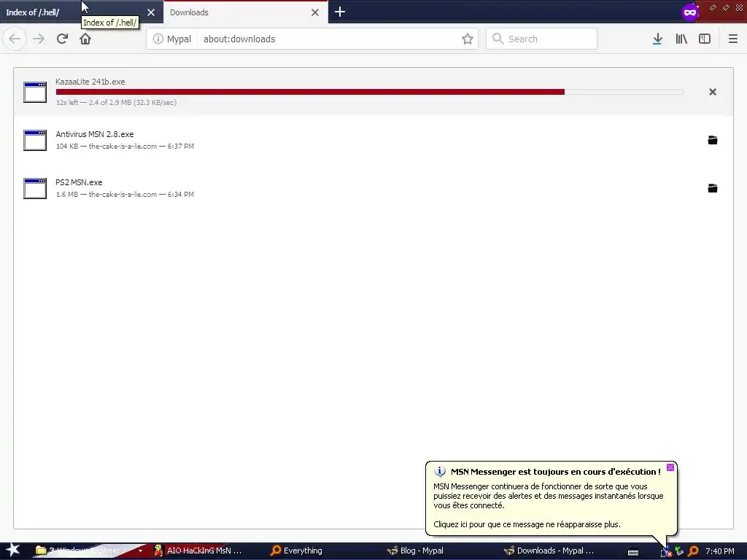Click the KazaaLite 241b.exe file icon

(x=35, y=93)
